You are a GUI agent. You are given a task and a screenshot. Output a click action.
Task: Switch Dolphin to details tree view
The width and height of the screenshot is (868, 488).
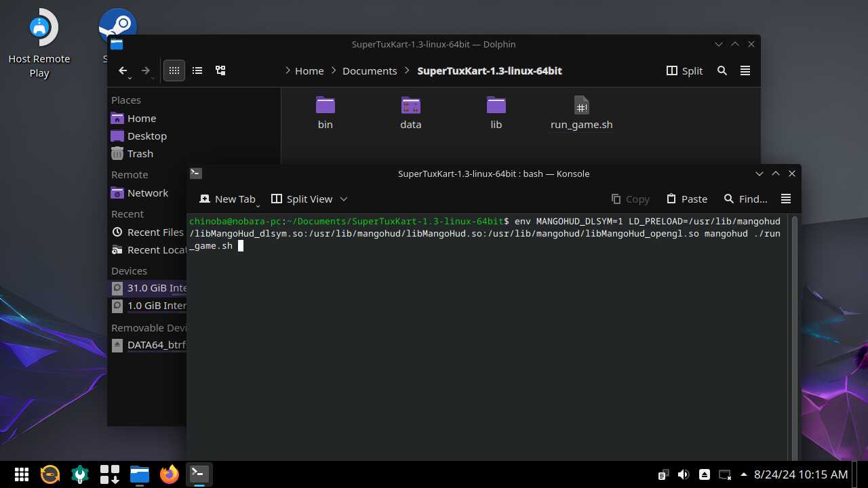220,70
